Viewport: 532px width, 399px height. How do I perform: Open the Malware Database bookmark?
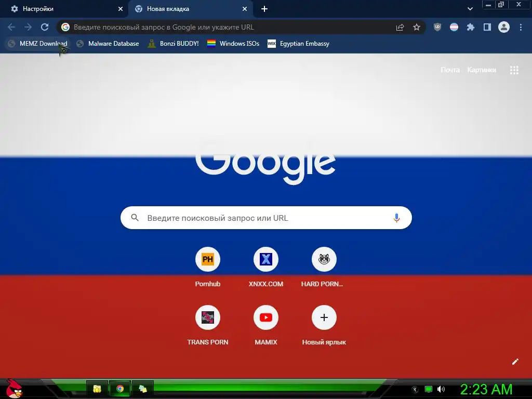point(108,44)
